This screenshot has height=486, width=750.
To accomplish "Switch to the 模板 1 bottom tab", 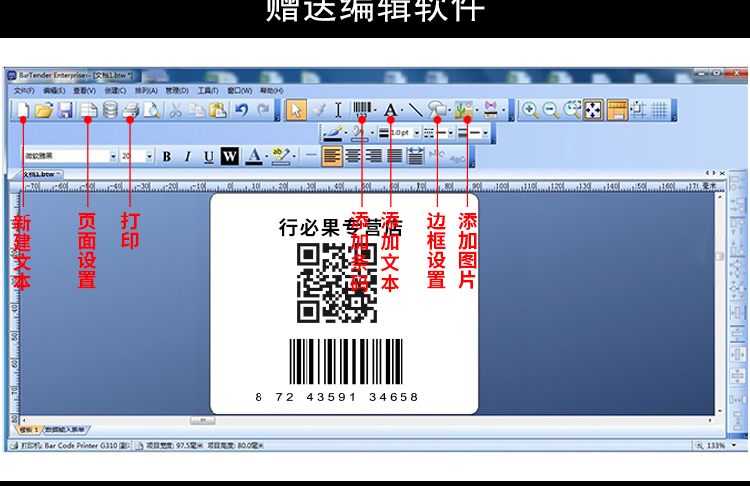I will click(28, 430).
